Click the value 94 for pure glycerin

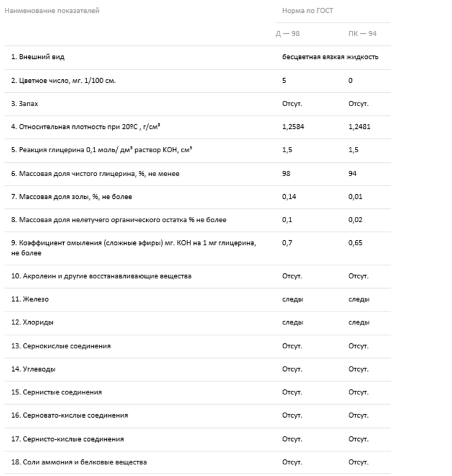tap(352, 174)
